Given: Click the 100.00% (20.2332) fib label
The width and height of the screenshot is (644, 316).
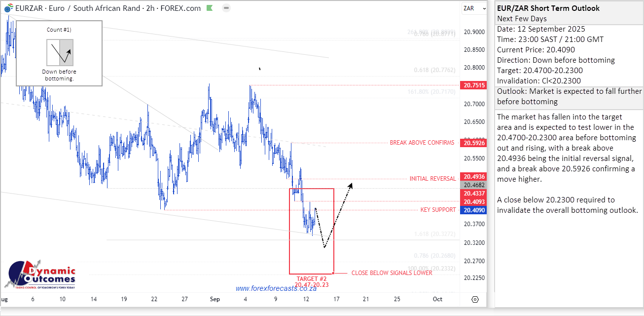Looking at the screenshot, I should pos(431,268).
